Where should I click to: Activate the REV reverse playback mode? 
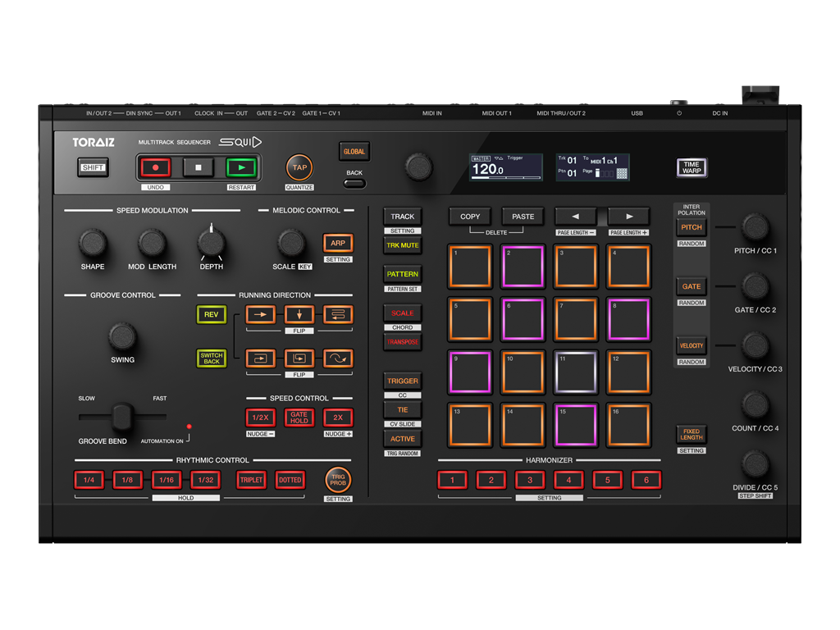point(211,314)
